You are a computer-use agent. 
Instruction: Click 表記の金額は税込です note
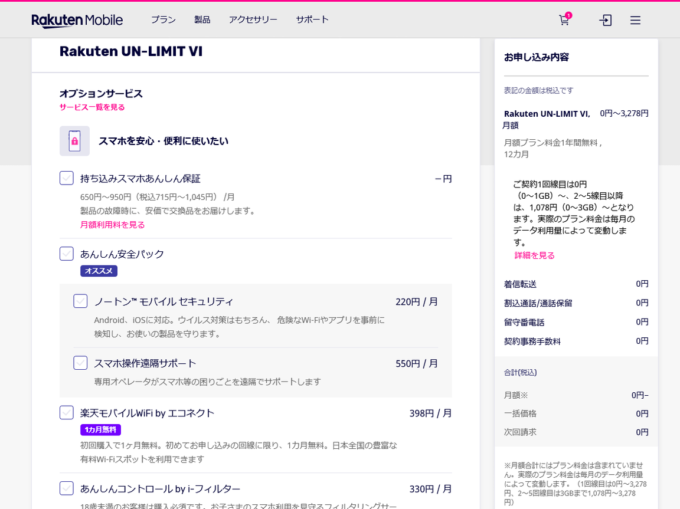(538, 90)
